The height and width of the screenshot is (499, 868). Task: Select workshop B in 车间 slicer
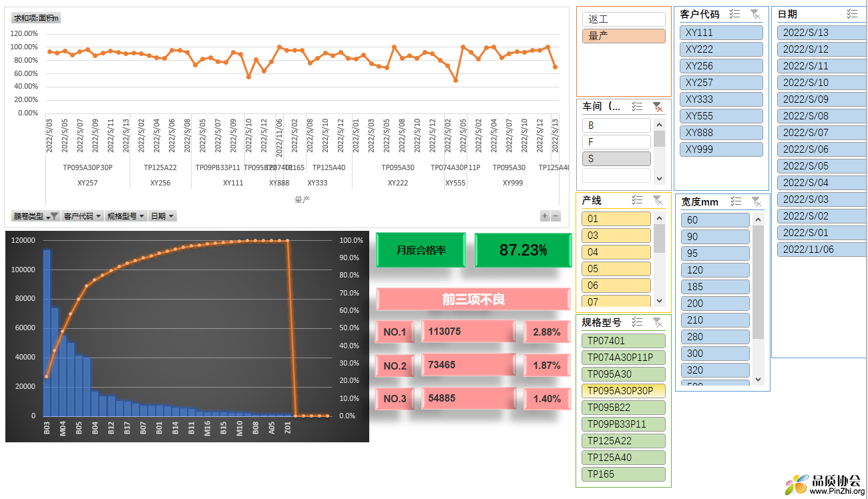point(616,125)
